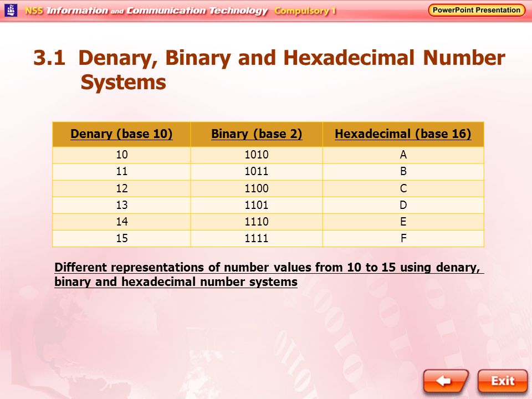Viewport: 532px width, 399px height.
Task: Select hexadecimal cell containing A
Action: 403,155
